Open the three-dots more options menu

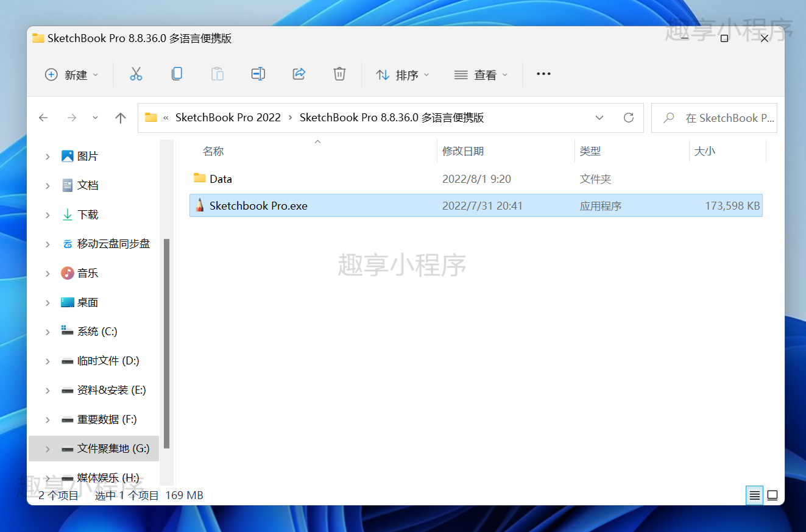(x=543, y=74)
